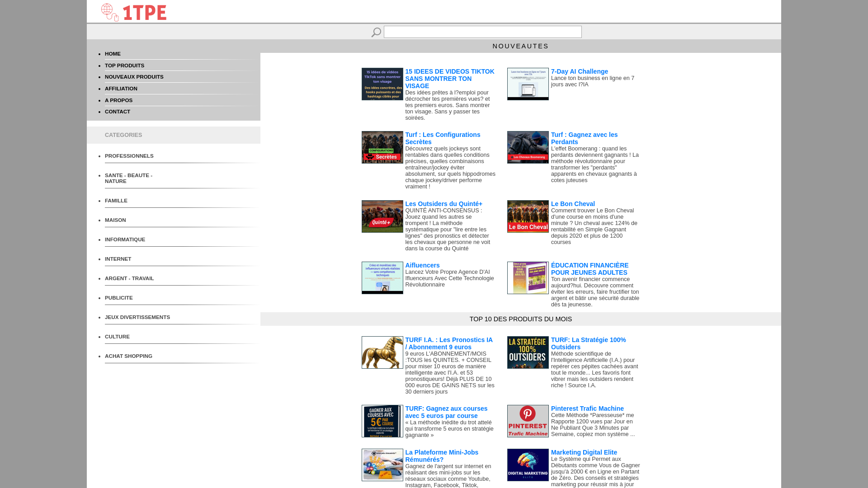Focus the search input field

coord(482,32)
